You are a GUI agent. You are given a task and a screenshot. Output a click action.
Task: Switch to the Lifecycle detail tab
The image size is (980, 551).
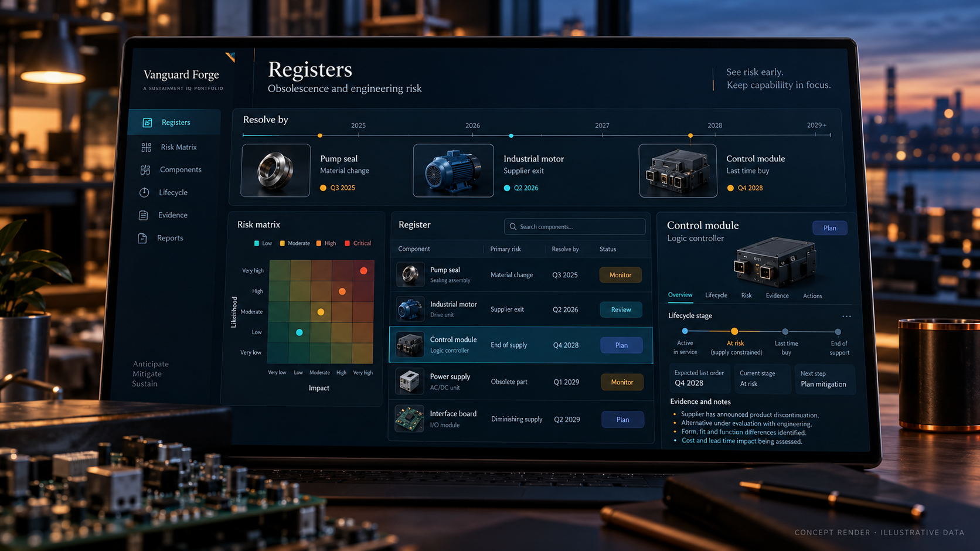(x=716, y=295)
